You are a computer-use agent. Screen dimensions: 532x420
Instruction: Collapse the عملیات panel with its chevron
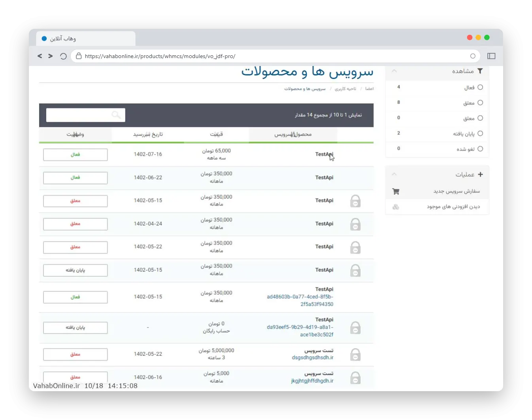click(x=394, y=174)
